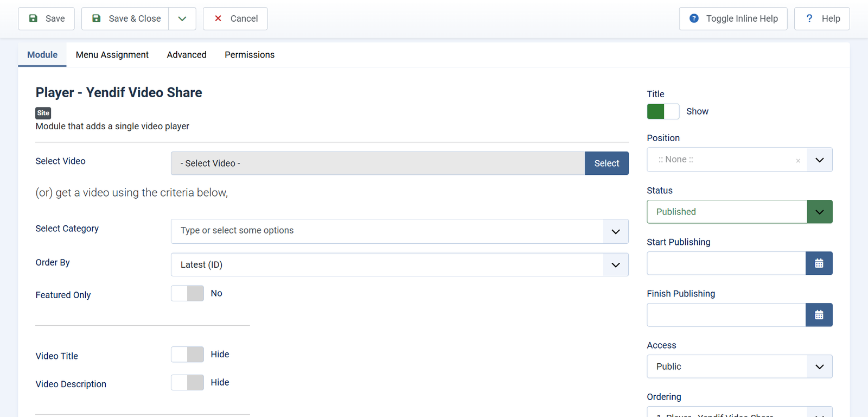
Task: Click the floppy disk icon on Save & Close
Action: click(x=97, y=18)
